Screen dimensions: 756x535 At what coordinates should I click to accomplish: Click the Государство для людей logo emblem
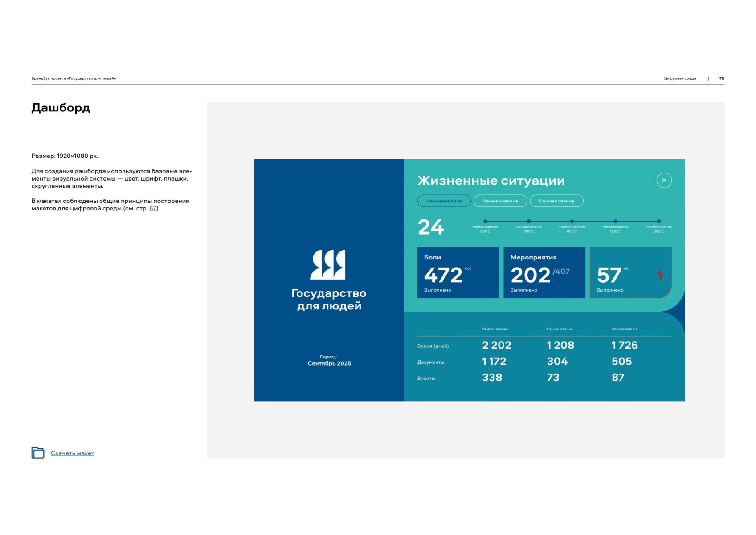329,264
